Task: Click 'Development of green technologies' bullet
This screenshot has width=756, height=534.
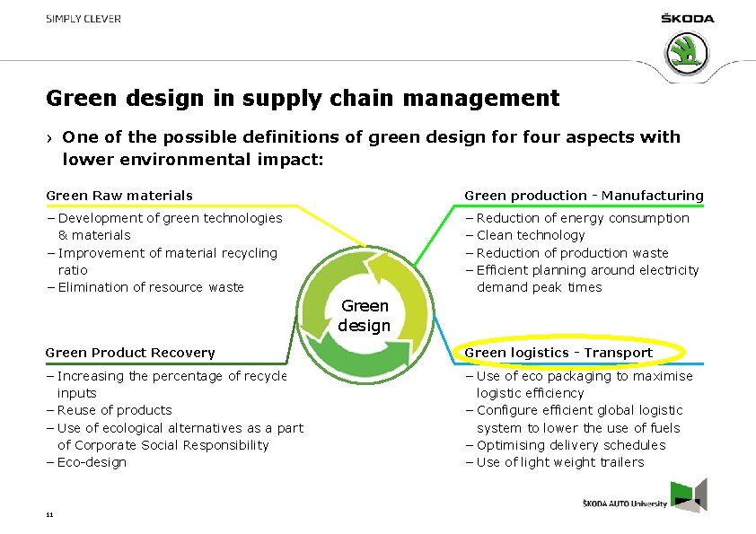Action: pos(165,226)
